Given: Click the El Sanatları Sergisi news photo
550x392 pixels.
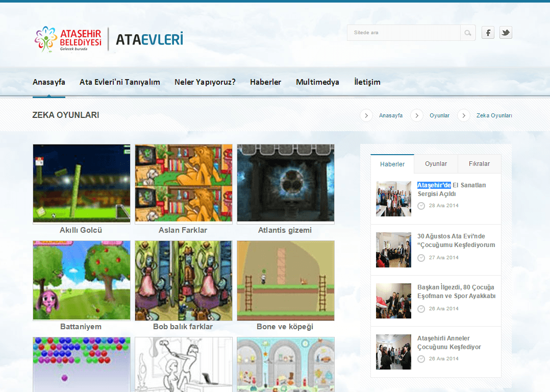Looking at the screenshot, I should [x=393, y=199].
